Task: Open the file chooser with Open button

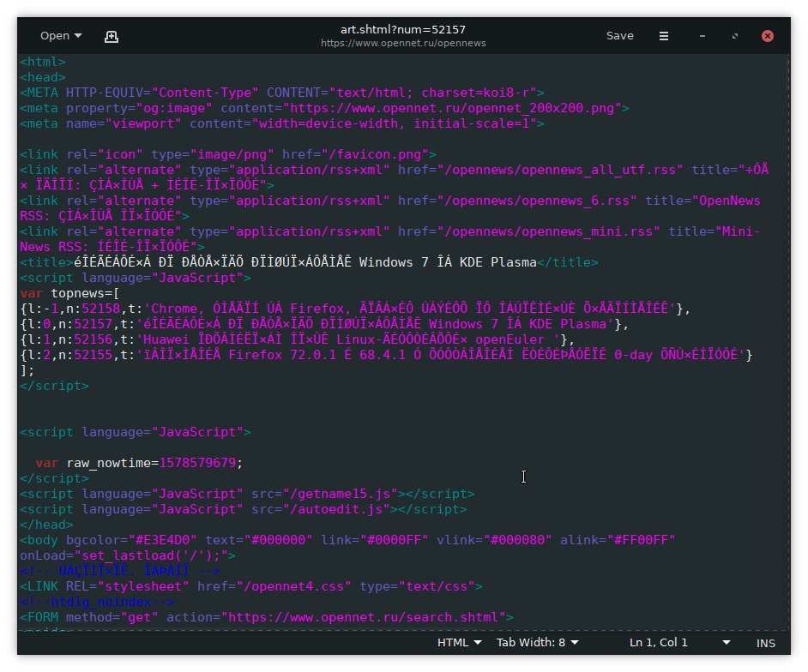Action: pyautogui.click(x=61, y=35)
